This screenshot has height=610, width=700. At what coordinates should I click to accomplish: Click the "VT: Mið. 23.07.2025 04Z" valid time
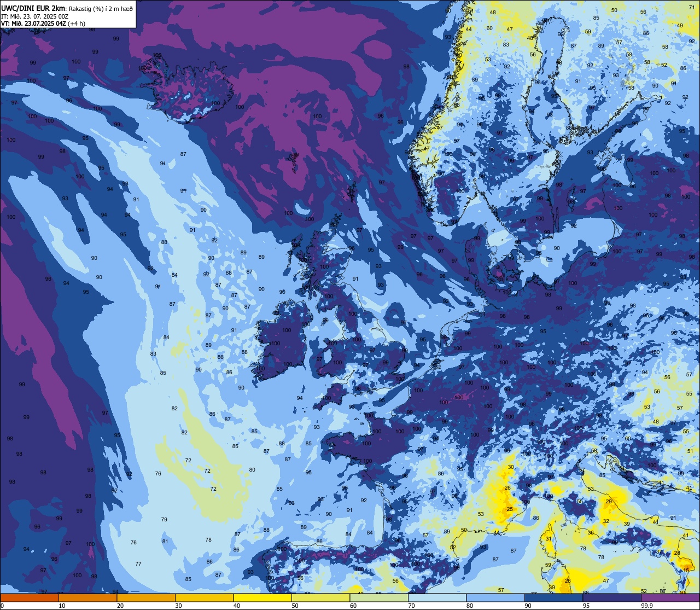click(x=33, y=24)
